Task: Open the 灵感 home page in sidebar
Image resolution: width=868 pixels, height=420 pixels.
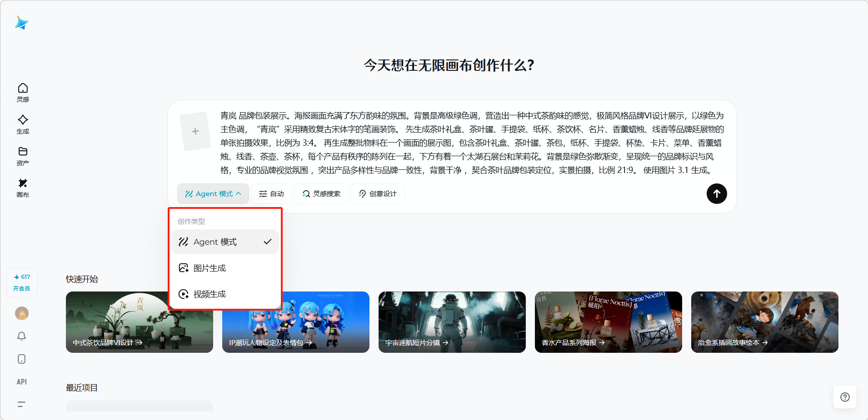Action: point(23,92)
